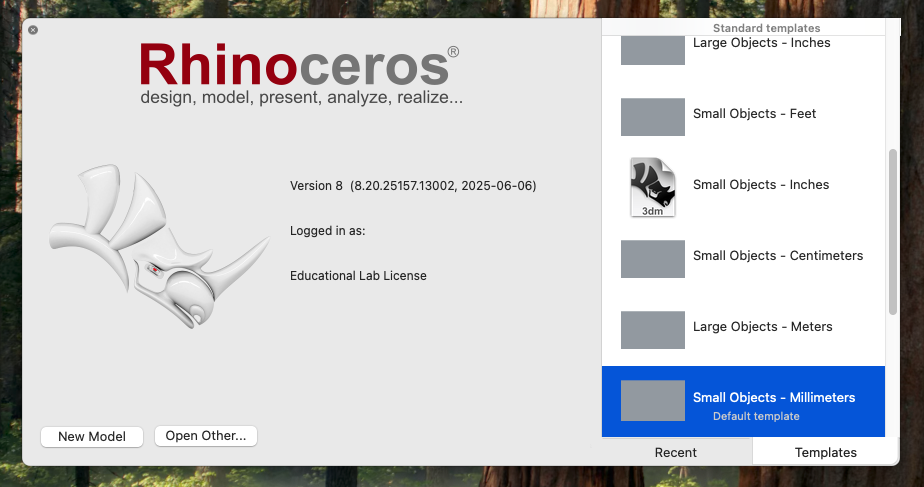
Task: Click the Large Objects - Meters thumbnail
Action: point(653,330)
